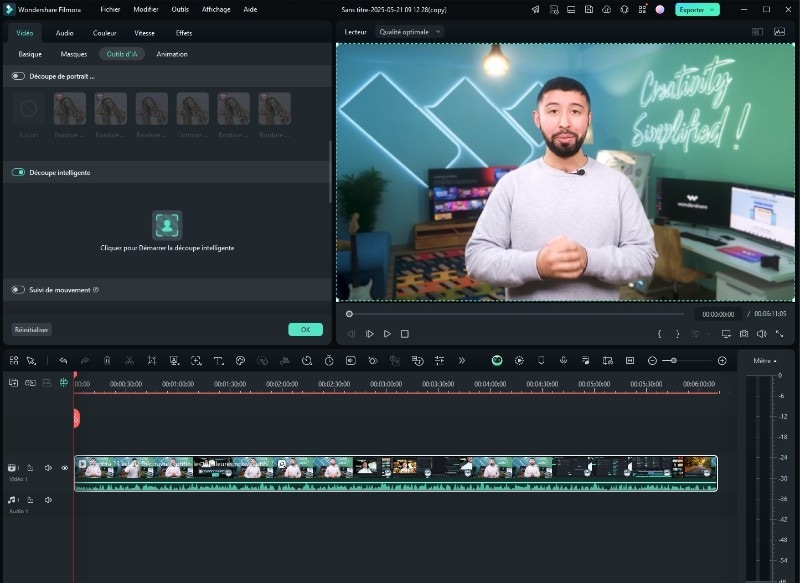Click the Réinitialiser button
The width and height of the screenshot is (800, 583).
click(32, 329)
